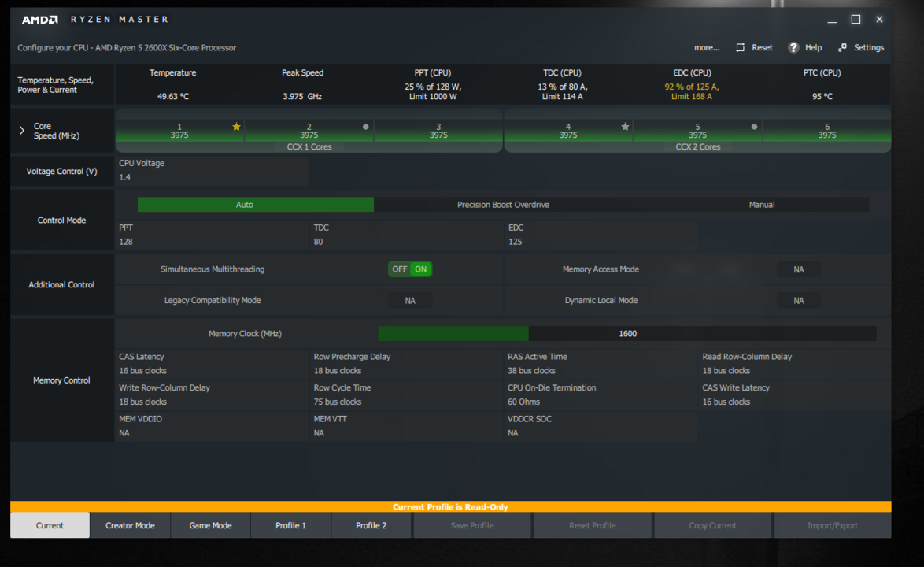Select Precision Boost Overdrive mode

click(503, 205)
